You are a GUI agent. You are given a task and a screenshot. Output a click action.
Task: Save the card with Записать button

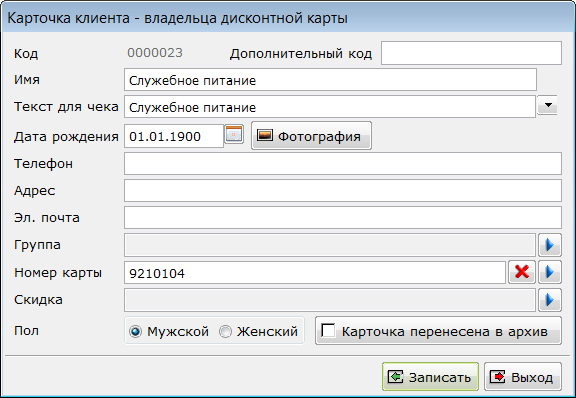(430, 377)
